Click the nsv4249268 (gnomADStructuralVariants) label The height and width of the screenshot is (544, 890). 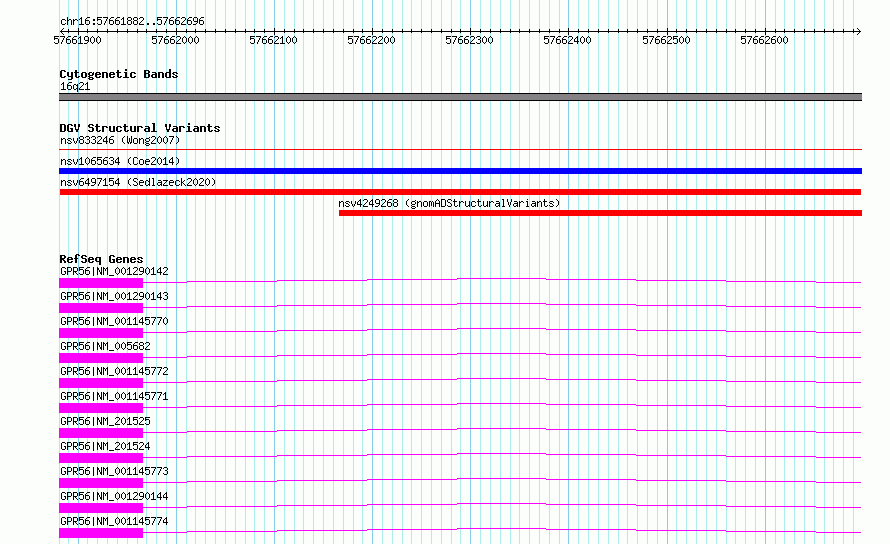(x=449, y=203)
